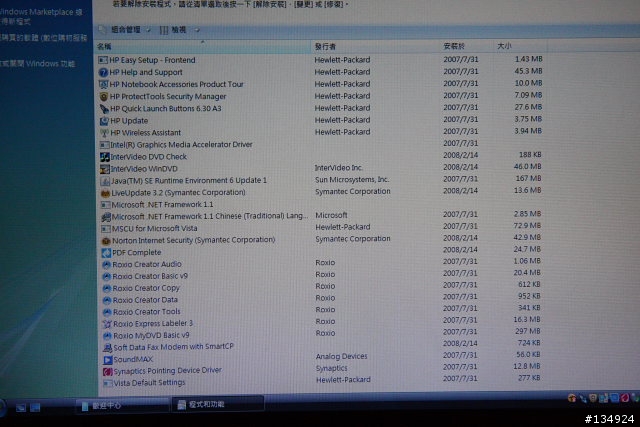The image size is (640, 427).
Task: Click the Analog Devices publisher cell
Action: click(x=342, y=356)
